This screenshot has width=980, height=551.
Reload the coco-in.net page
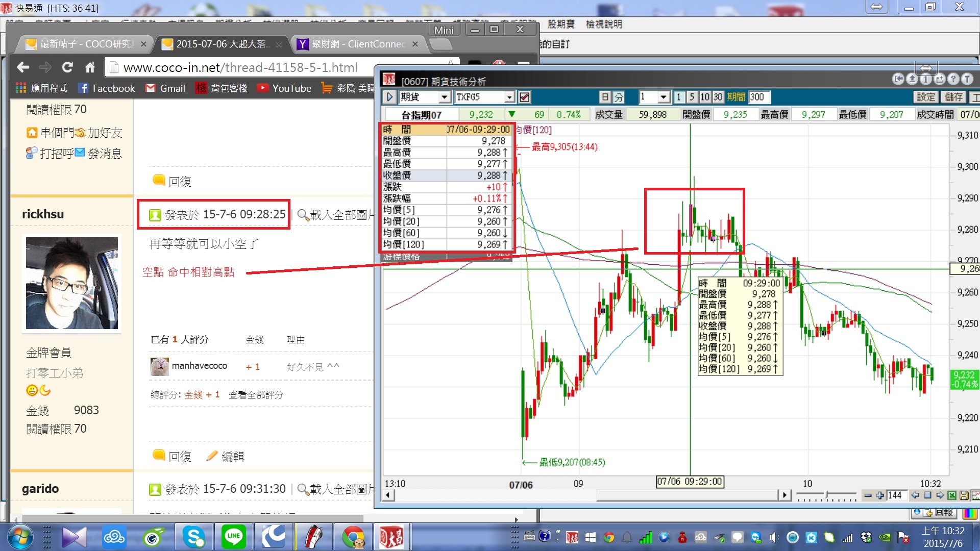click(x=67, y=67)
